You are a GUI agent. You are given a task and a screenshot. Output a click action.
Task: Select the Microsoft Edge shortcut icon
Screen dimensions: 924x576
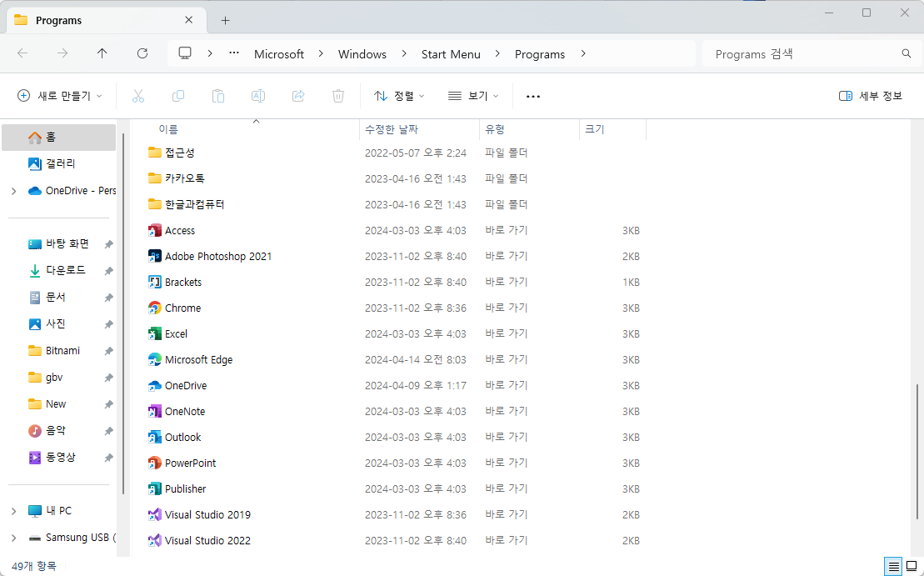(x=154, y=359)
